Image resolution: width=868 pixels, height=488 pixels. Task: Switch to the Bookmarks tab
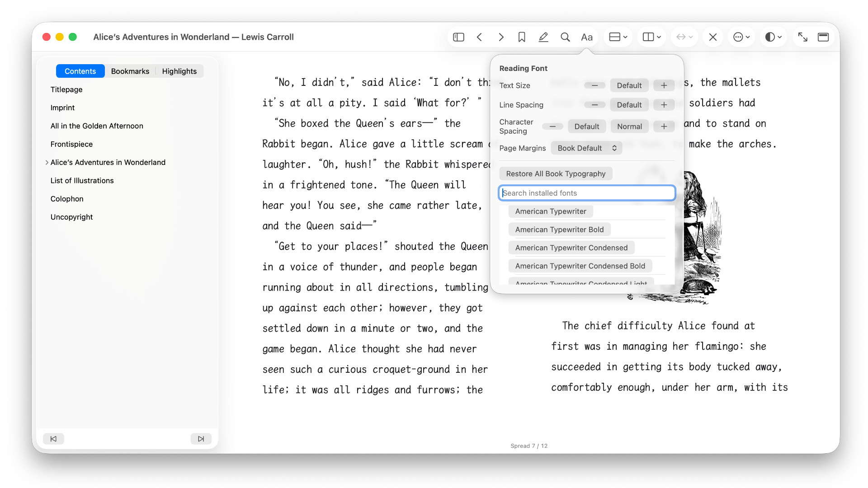click(130, 71)
